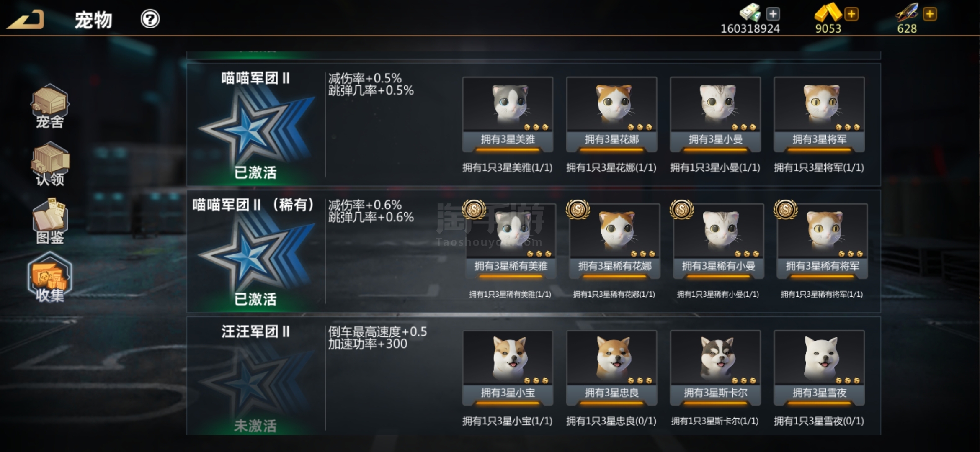Open the 宠舍 pet house sidebar icon
The width and height of the screenshot is (980, 452).
coord(50,106)
